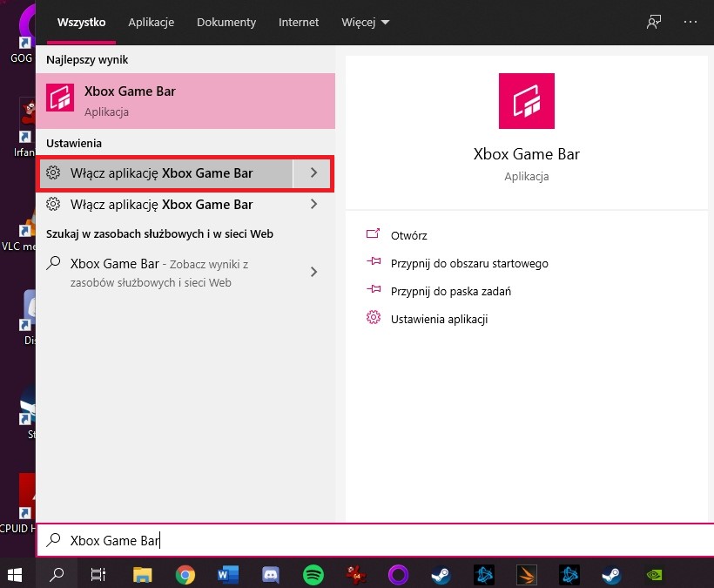714x588 pixels.
Task: Click the magnifier icon inside the search box
Action: [x=54, y=540]
